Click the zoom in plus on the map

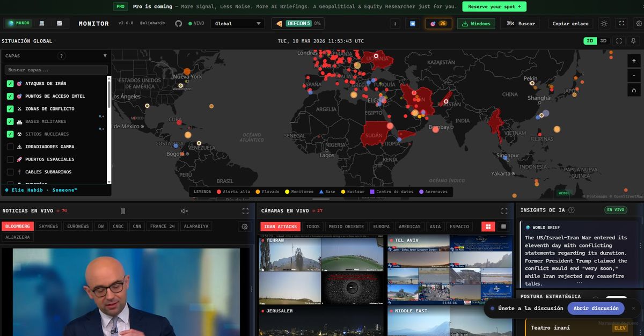pos(633,61)
